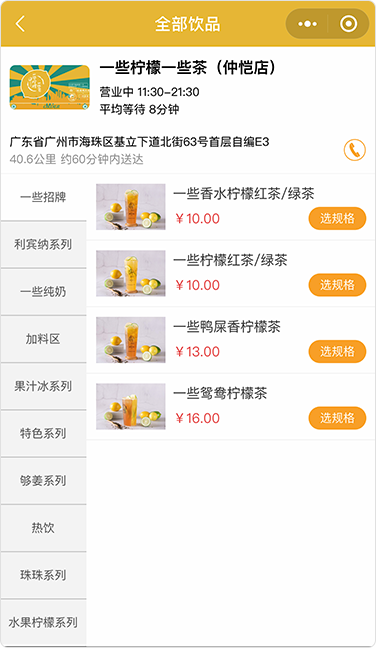Open the 一些纯奶 category

[x=43, y=292]
